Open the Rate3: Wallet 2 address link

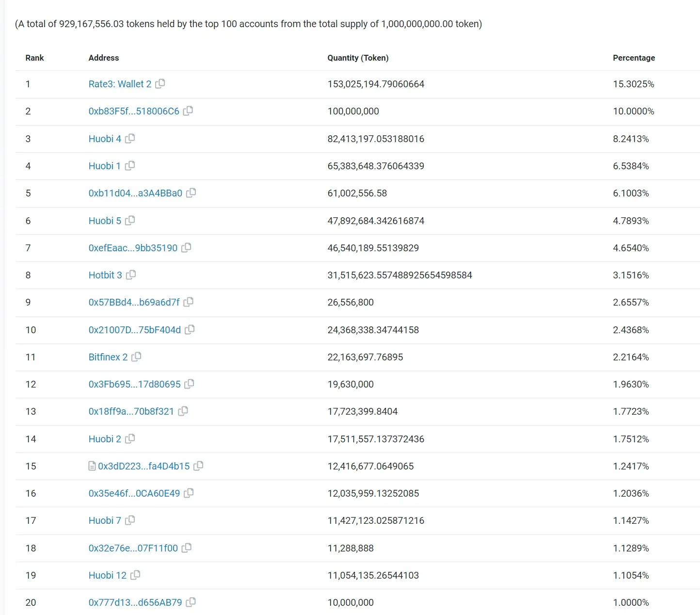click(x=120, y=84)
